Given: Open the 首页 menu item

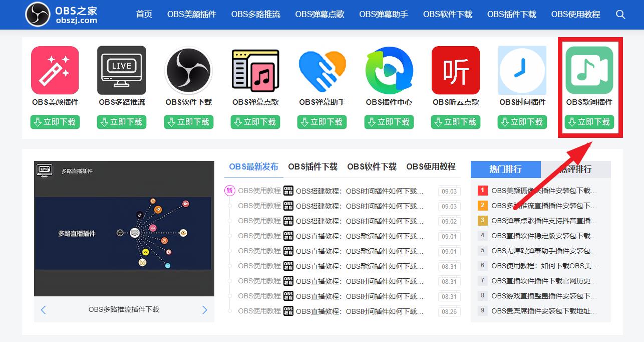Looking at the screenshot, I should 144,15.
